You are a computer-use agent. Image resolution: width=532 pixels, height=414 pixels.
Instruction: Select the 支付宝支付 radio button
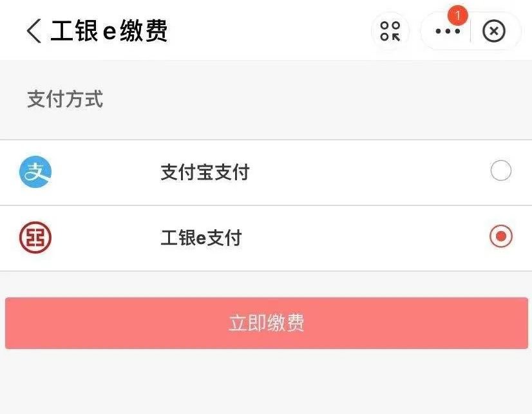pyautogui.click(x=500, y=171)
